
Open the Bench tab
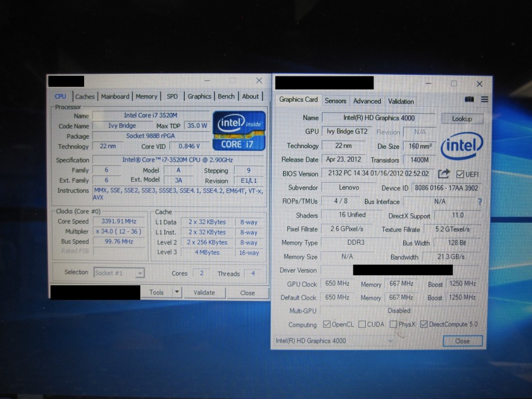226,96
